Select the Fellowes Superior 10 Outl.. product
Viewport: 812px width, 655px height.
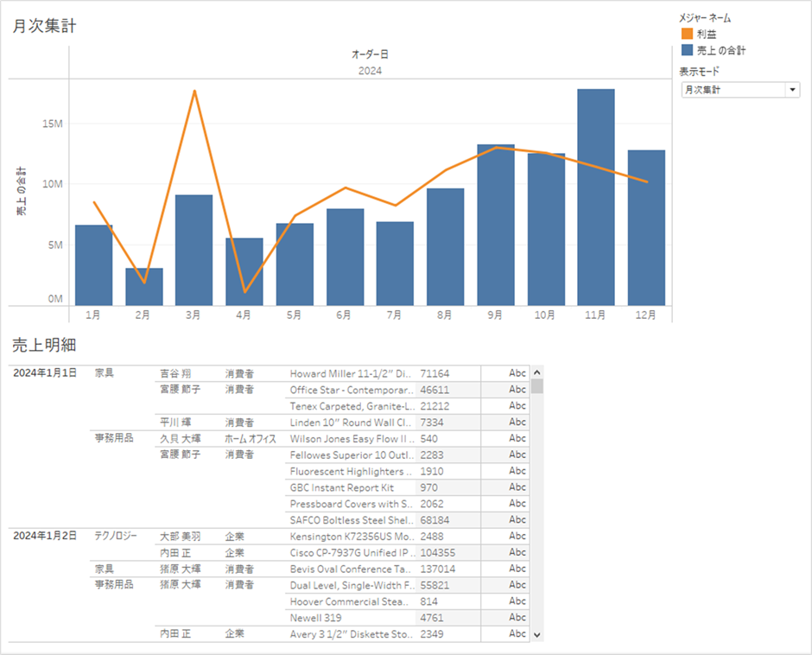[x=352, y=455]
